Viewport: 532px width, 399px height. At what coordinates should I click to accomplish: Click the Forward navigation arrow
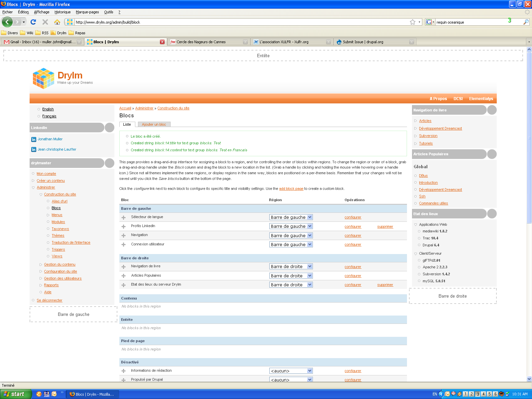click(17, 22)
